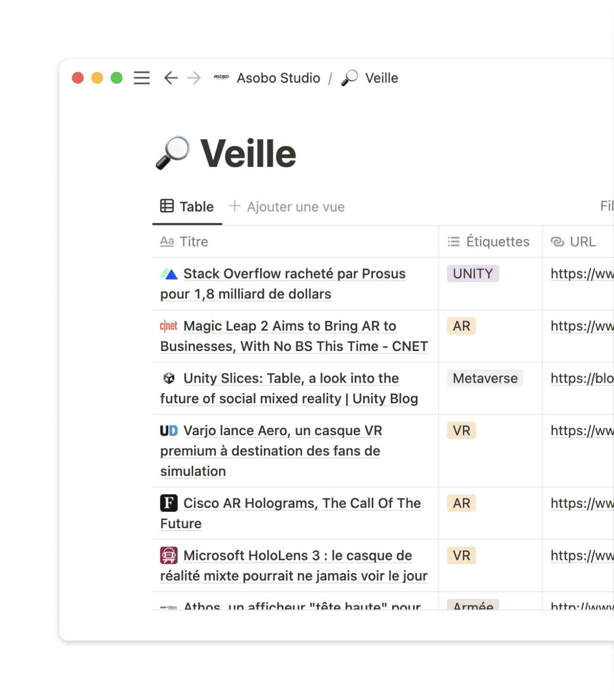
Task: Select the UNITY tag on the Stack Overflow row
Action: point(472,273)
